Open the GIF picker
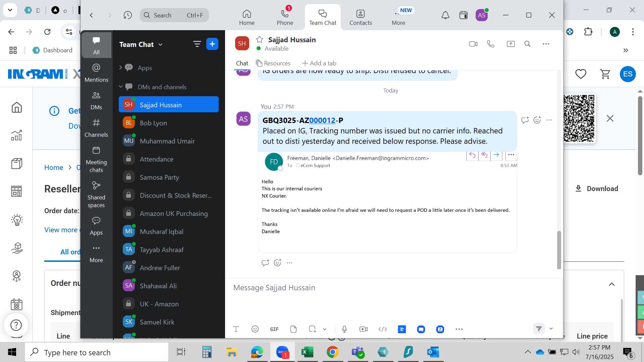Viewport: 644px width, 362px height. (x=274, y=329)
